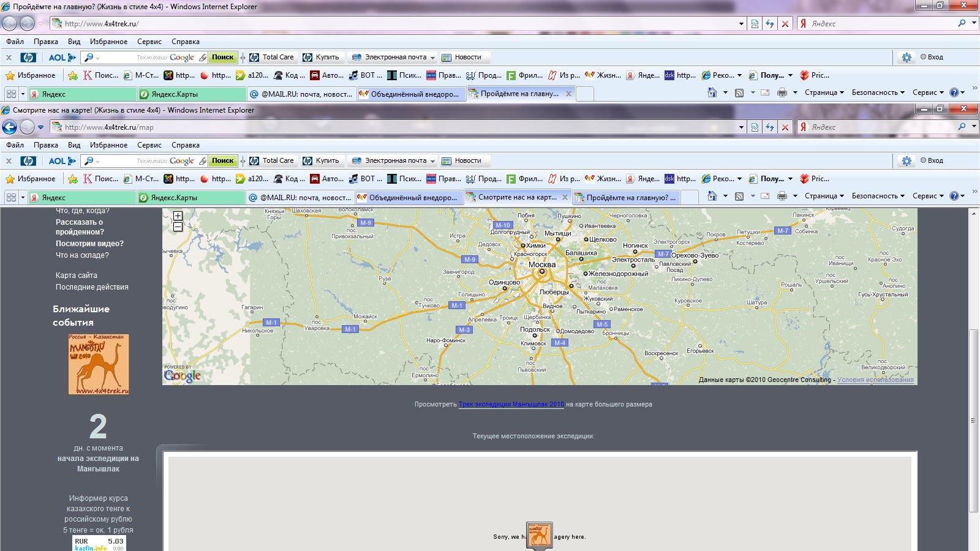Expand Электронная почта dropdown in map window
This screenshot has width=980, height=551.
click(x=432, y=161)
